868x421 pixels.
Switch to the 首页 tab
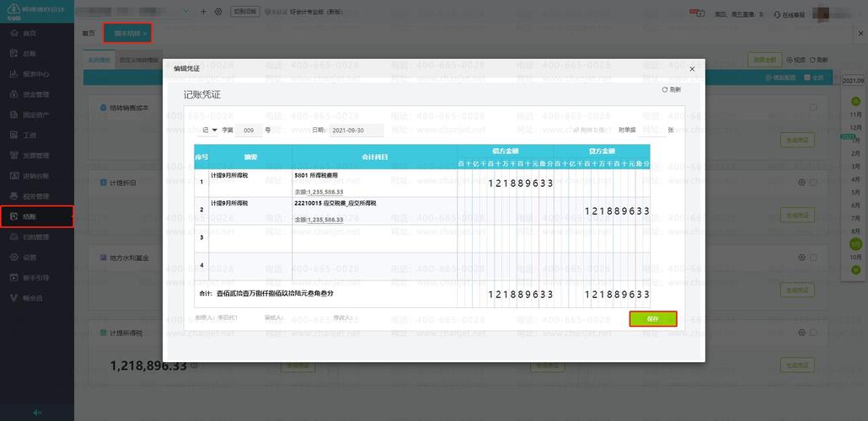point(88,34)
